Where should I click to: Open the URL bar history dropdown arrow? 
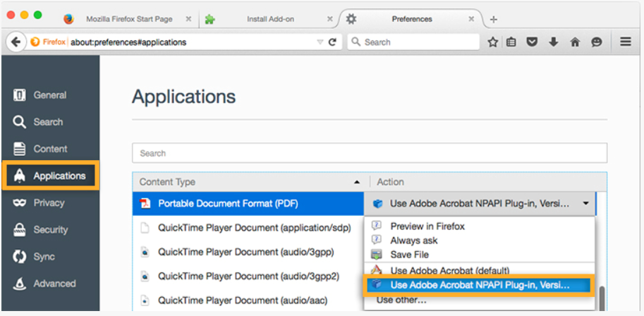320,42
